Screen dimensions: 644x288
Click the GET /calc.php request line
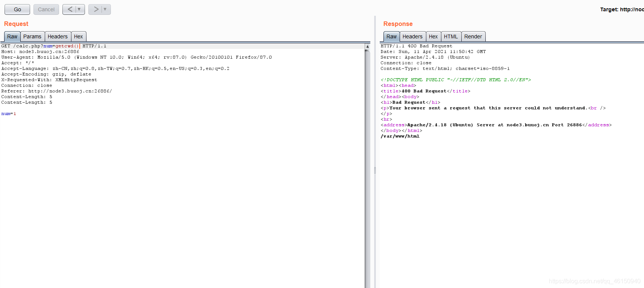tap(54, 46)
